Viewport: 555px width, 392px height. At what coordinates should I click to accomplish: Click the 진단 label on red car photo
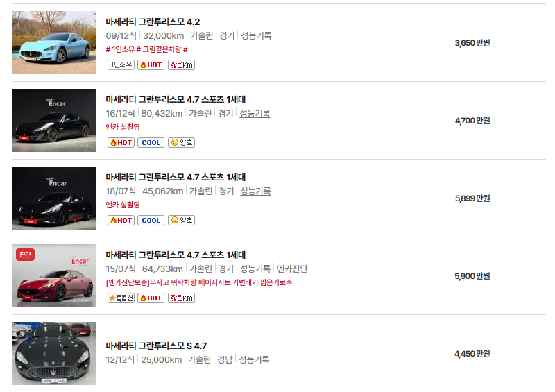click(25, 254)
